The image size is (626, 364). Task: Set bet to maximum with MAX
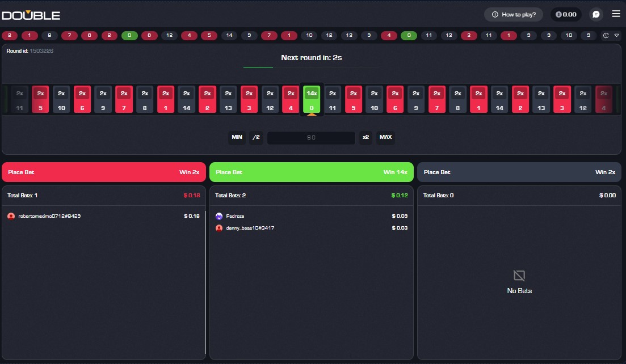(386, 137)
